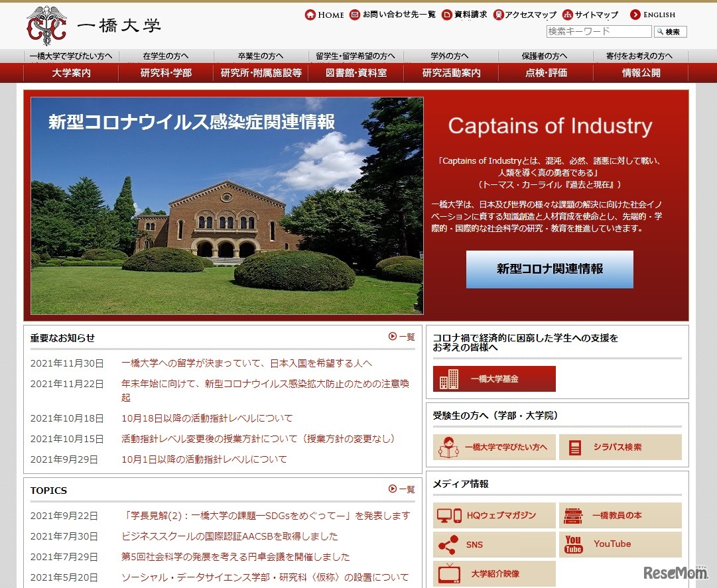Click the monitor and phone HQ icon
Viewport: 717px width, 588px height.
point(449,515)
